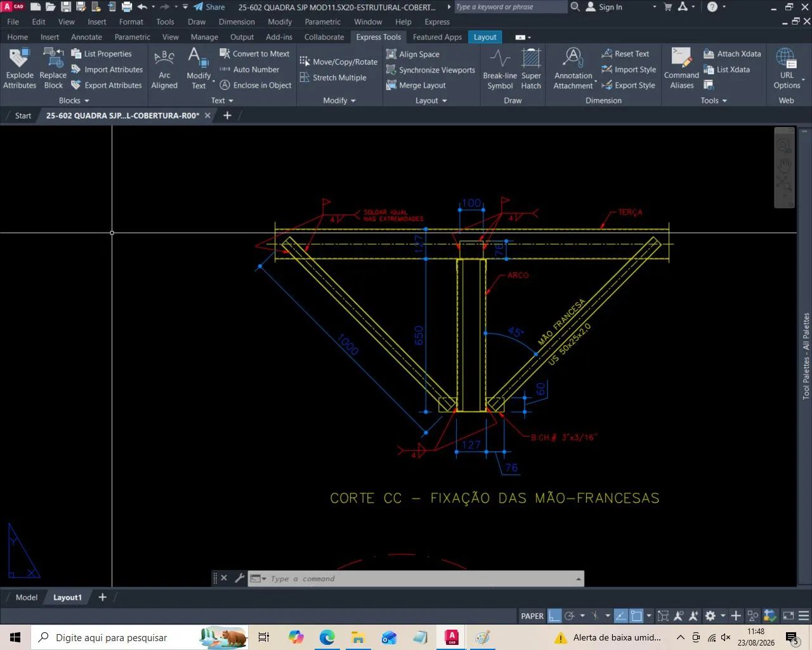Viewport: 812px width, 650px height.
Task: Open the AutoCAD app on the Windows taskbar
Action: pyautogui.click(x=452, y=637)
